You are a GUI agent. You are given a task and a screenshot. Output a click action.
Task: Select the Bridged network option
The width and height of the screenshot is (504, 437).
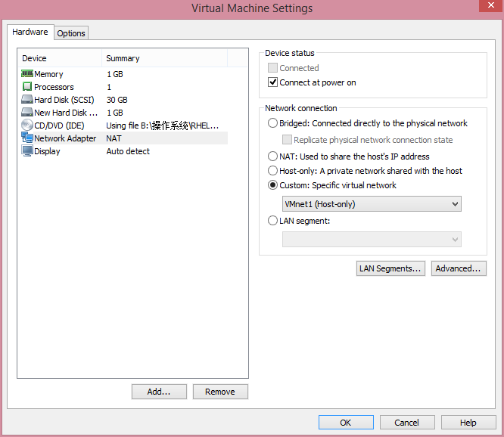pos(272,123)
